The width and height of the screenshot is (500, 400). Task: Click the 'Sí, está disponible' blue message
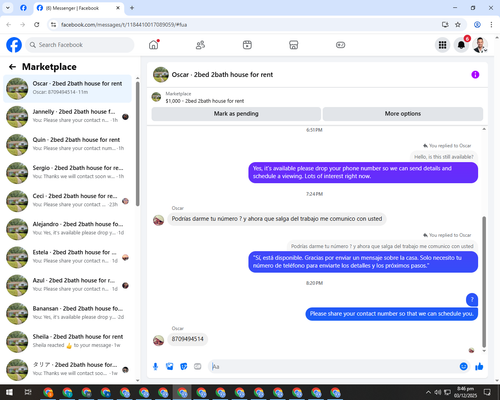pyautogui.click(x=363, y=262)
